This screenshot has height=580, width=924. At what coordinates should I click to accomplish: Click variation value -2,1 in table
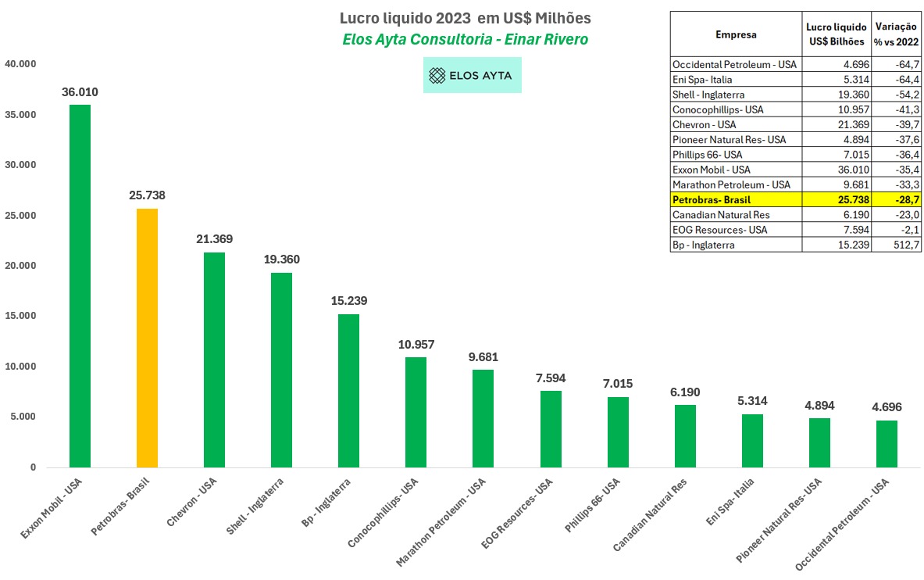coord(911,230)
